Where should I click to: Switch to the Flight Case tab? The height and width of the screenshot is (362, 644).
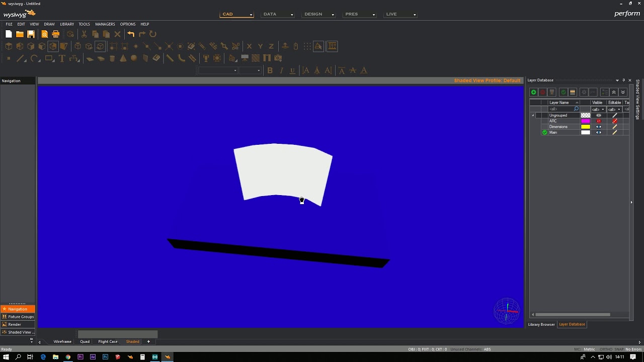coord(108,342)
